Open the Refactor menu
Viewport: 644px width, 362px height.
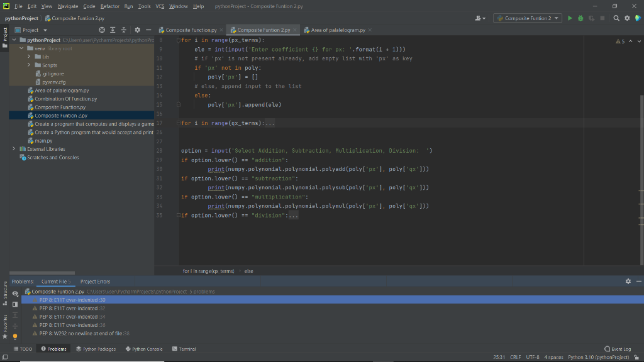pyautogui.click(x=109, y=6)
